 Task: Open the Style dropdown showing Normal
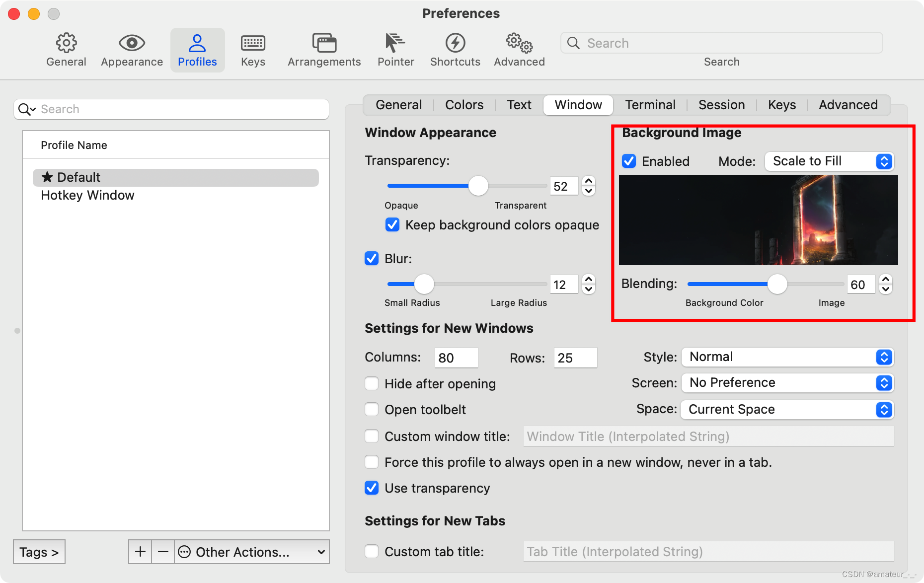point(787,357)
